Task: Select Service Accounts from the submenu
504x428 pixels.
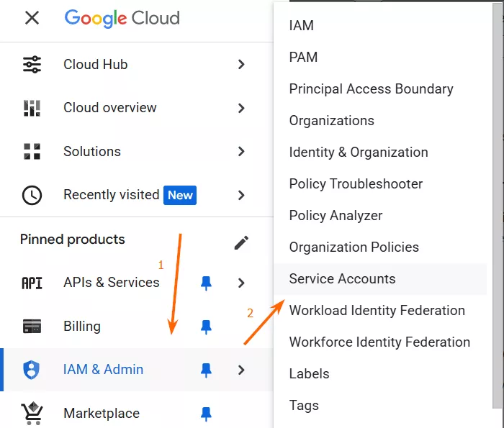Action: click(342, 279)
